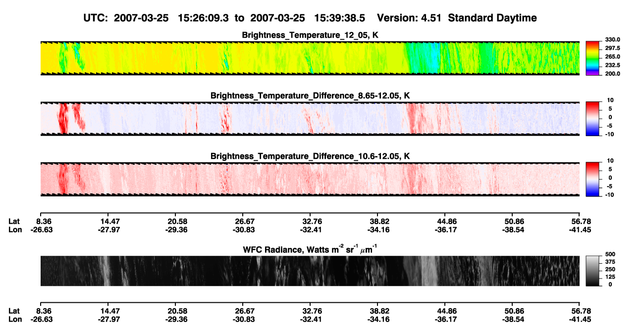This screenshot has width=644, height=330.
Task: Click latitude 56.78 on axis above WFC title
Action: pyautogui.click(x=582, y=221)
